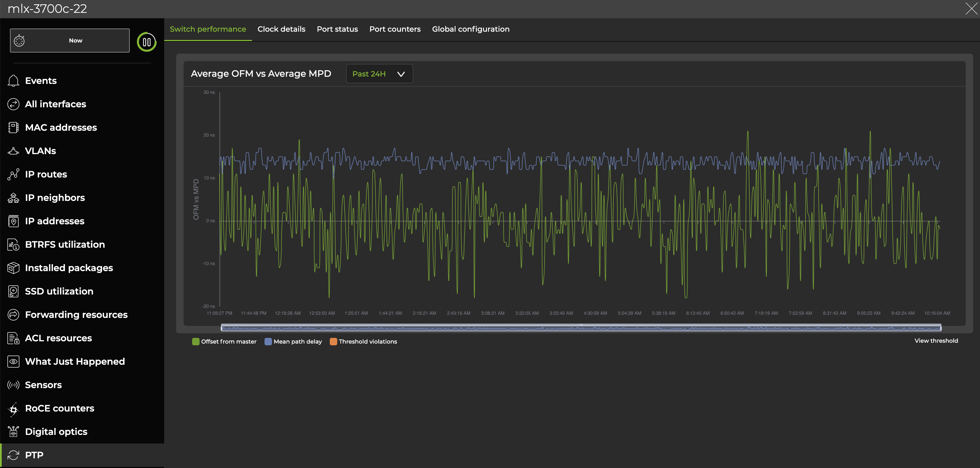Viewport: 980px width, 468px height.
Task: Click the PTP sidebar icon
Action: [x=14, y=455]
